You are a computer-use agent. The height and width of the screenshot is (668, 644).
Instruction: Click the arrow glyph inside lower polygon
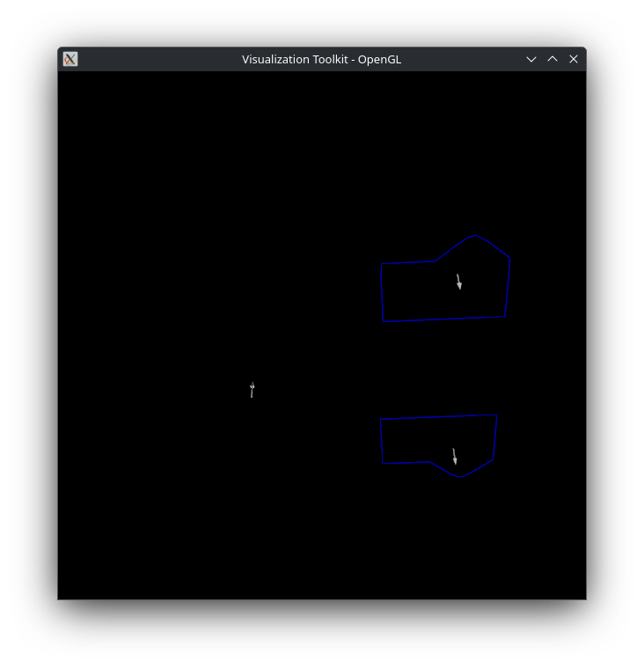455,456
